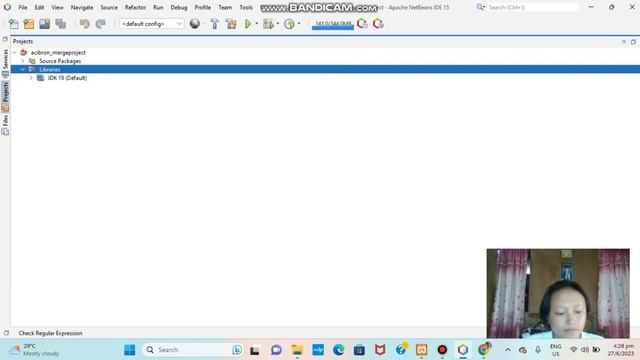The width and height of the screenshot is (640, 360).
Task: Open the Projects side tab
Action: [5, 96]
